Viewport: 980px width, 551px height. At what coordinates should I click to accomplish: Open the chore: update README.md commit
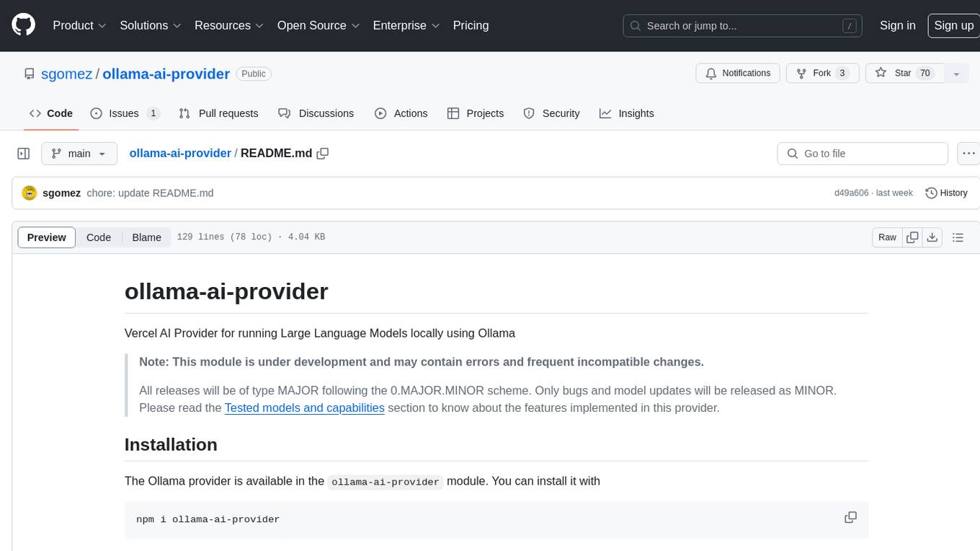150,193
